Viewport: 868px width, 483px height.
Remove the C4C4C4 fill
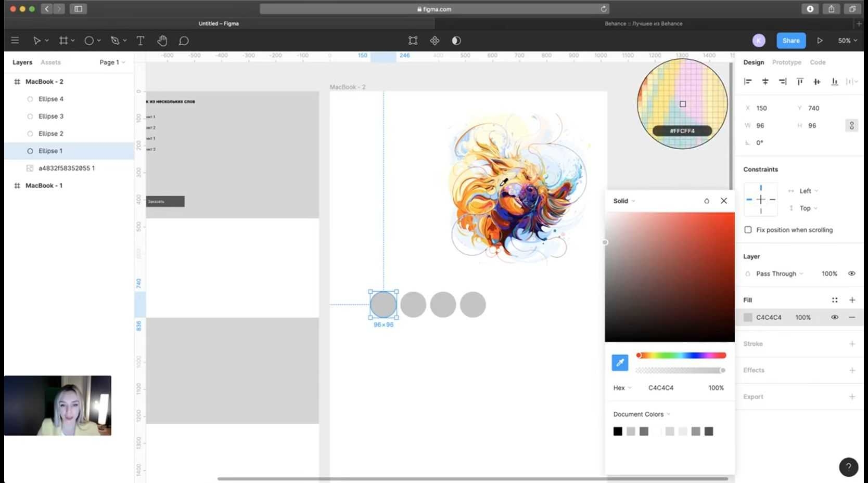point(852,317)
